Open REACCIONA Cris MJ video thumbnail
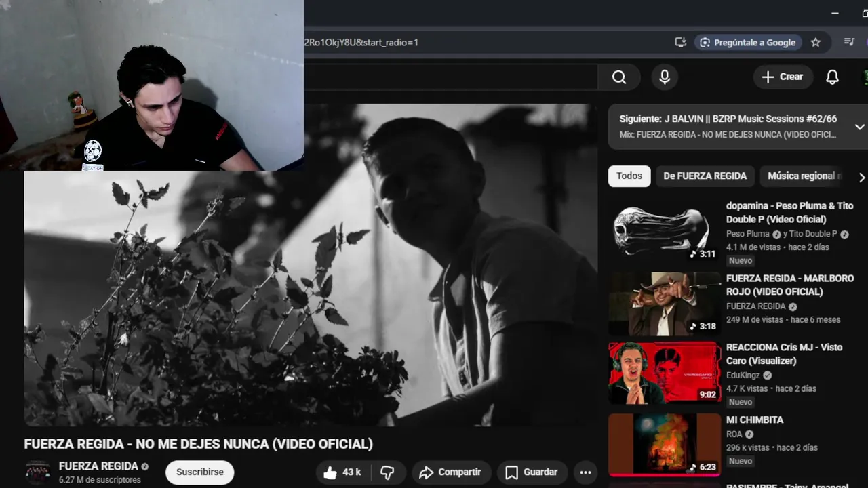 [665, 373]
